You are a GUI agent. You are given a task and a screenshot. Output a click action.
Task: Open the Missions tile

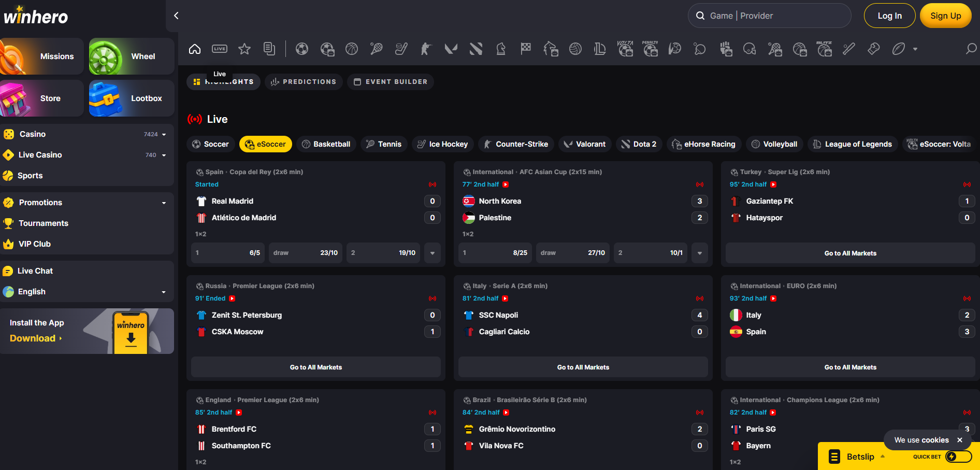(42, 56)
